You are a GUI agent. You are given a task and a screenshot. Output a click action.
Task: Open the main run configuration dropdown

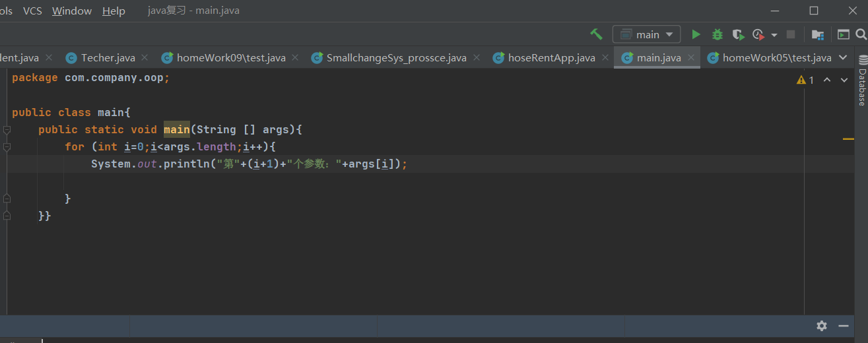click(x=646, y=34)
